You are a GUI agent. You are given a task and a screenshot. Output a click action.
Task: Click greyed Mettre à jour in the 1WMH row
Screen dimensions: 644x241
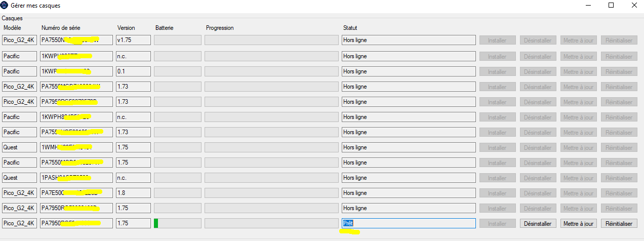579,147
